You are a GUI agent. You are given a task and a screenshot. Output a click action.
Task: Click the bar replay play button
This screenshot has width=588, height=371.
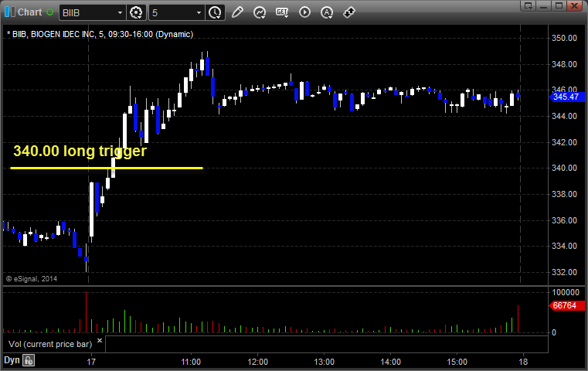click(304, 12)
